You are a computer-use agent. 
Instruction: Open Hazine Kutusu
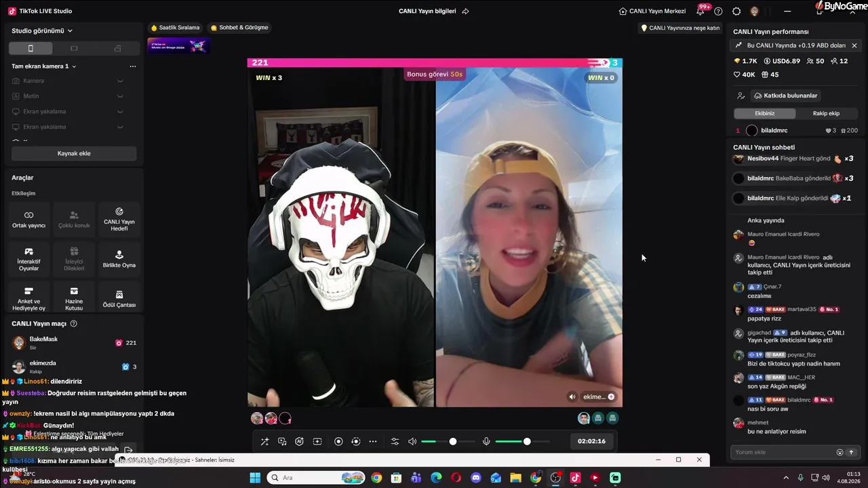(x=74, y=298)
